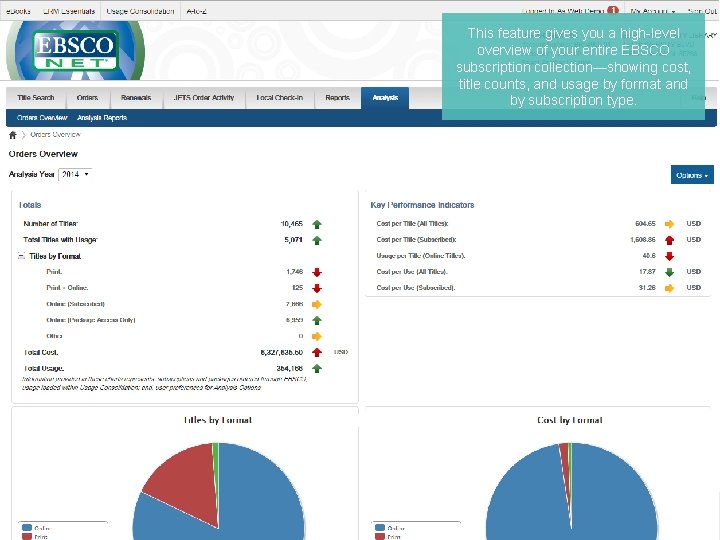Click the Cost by Format chart title
The width and height of the screenshot is (720, 540).
point(570,420)
